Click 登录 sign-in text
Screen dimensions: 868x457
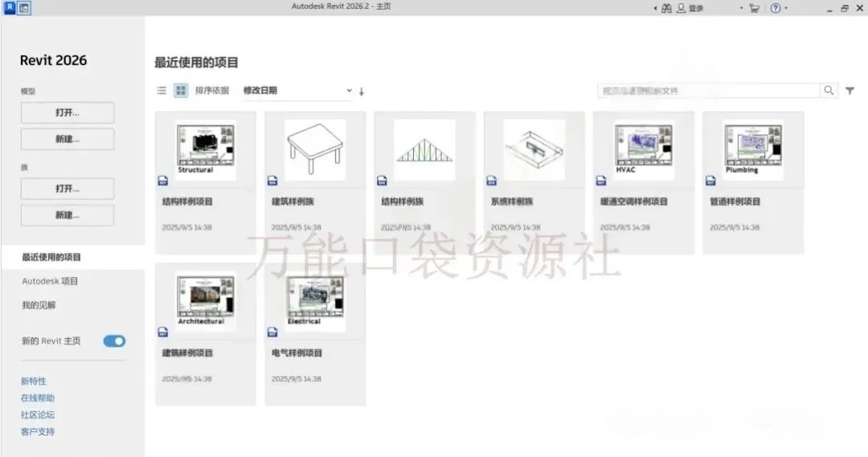696,8
